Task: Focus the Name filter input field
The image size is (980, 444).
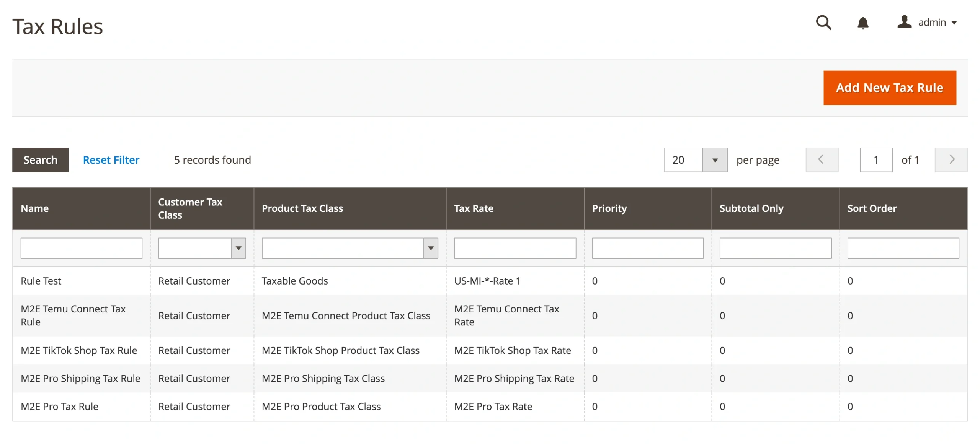Action: 81,248
